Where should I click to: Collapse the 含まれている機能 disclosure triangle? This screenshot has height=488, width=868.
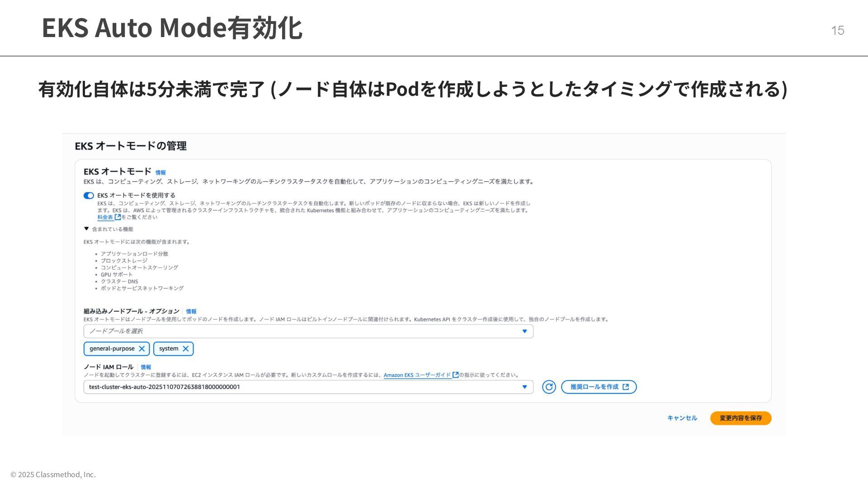point(86,229)
